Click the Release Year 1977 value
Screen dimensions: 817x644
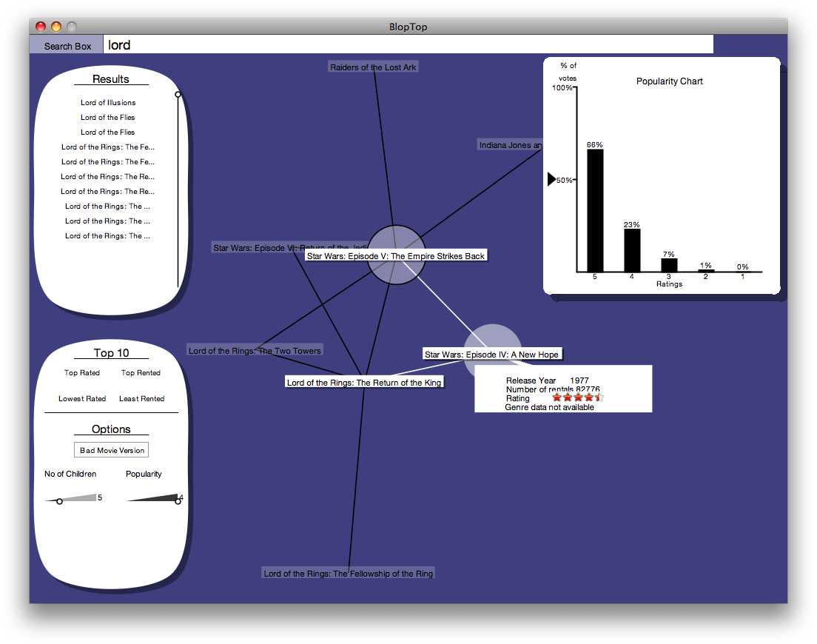(x=579, y=380)
